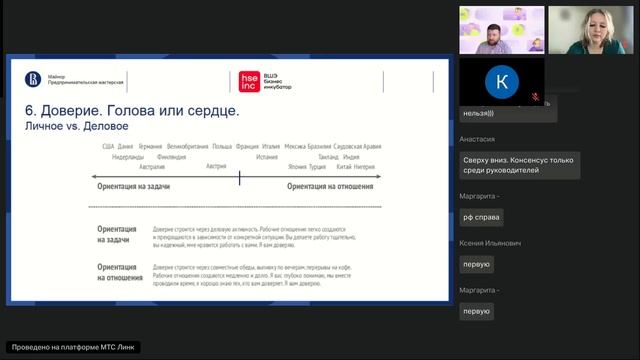Click chat message 'первую' from Ксения Ильянович
This screenshot has height=360, width=640.
coord(476,264)
